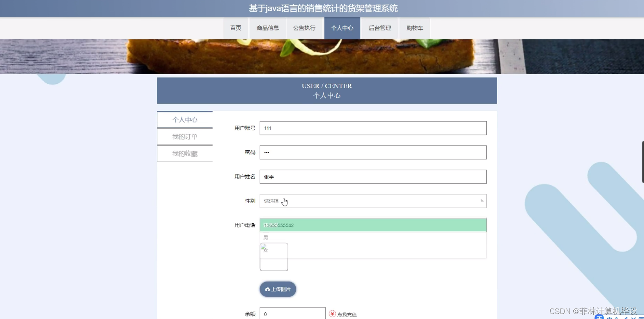Switch to the 商品信息 tab
Image resolution: width=644 pixels, height=319 pixels.
(x=268, y=28)
